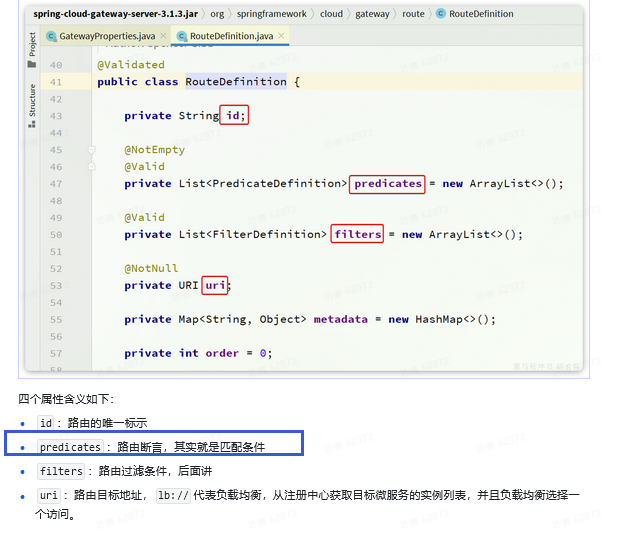
Task: Click text 路由的唯一标示
Action: click(107, 423)
